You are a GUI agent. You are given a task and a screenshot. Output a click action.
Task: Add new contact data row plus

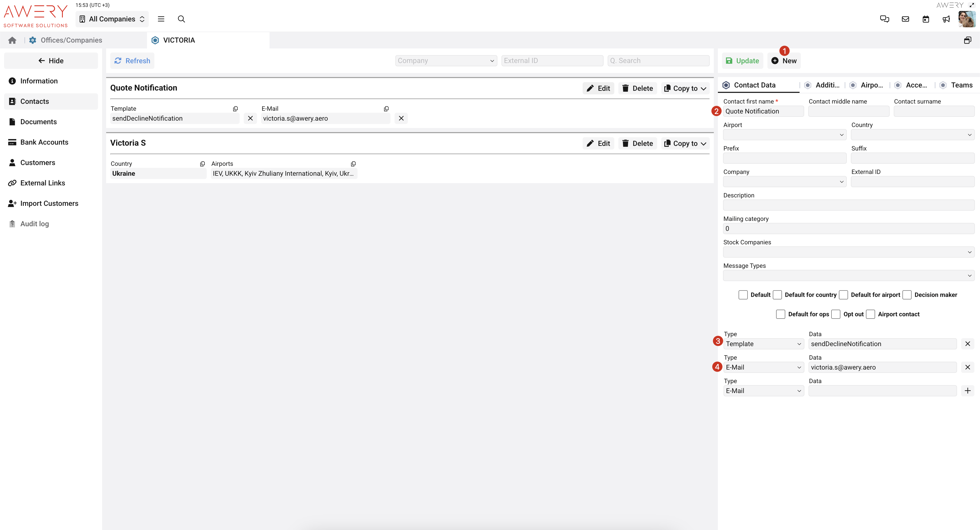tap(967, 390)
